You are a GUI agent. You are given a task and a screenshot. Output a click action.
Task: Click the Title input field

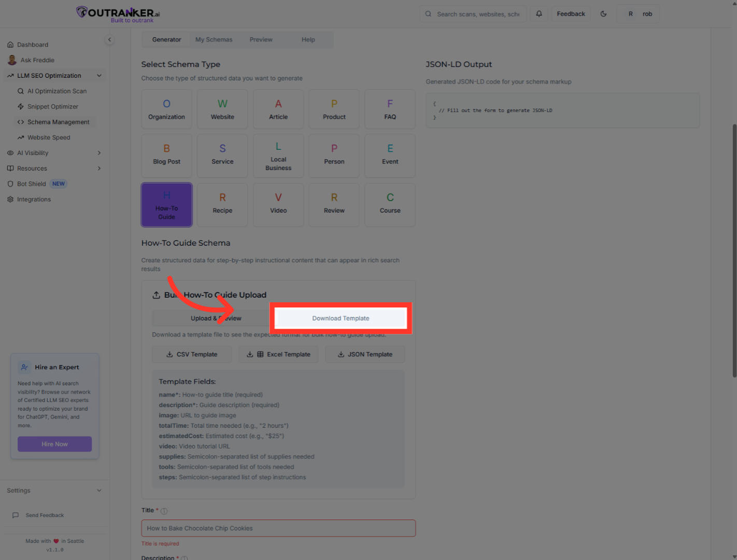[x=278, y=528]
